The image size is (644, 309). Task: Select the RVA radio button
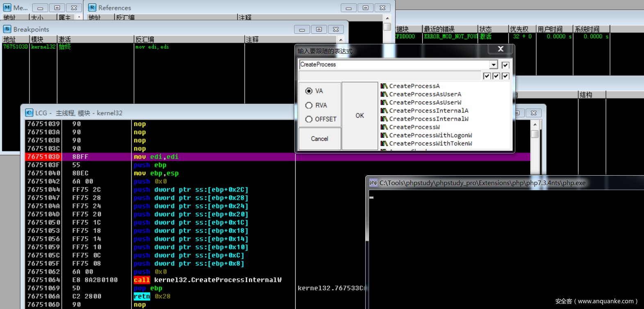309,105
